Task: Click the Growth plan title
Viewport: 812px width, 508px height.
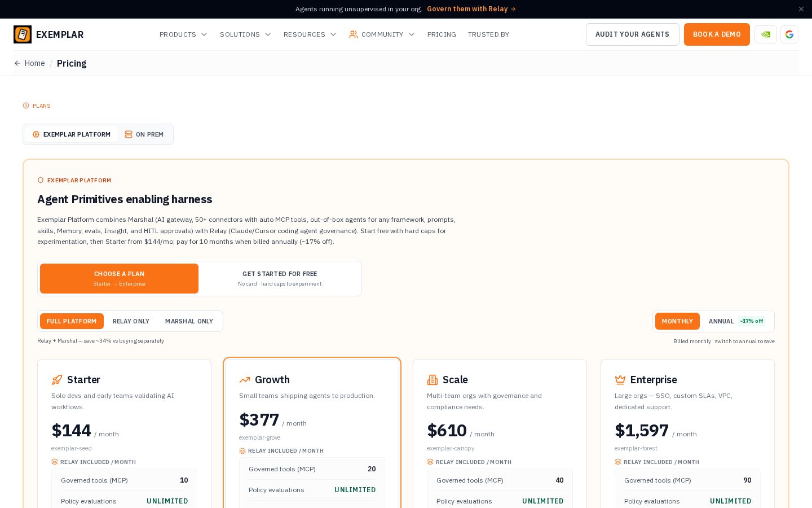Action: pyautogui.click(x=272, y=380)
